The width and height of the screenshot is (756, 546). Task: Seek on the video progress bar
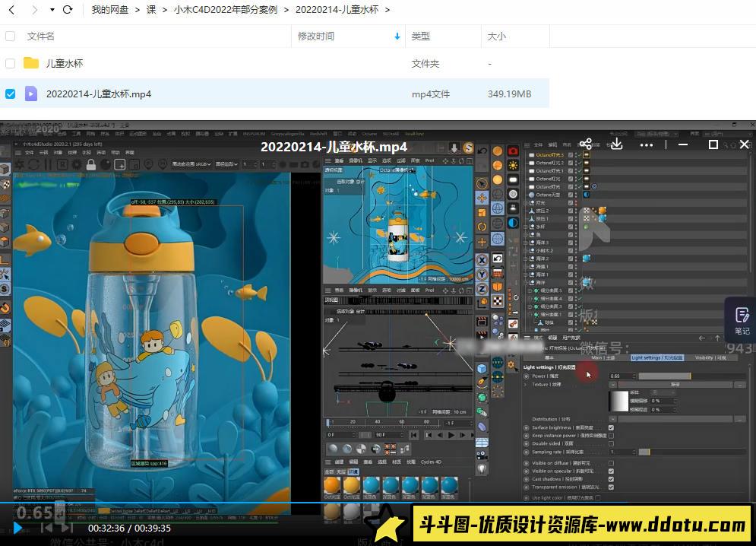pos(378,503)
